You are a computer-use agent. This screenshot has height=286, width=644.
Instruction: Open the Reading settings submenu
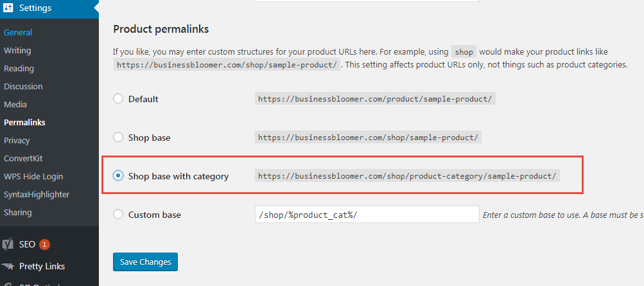(x=19, y=69)
